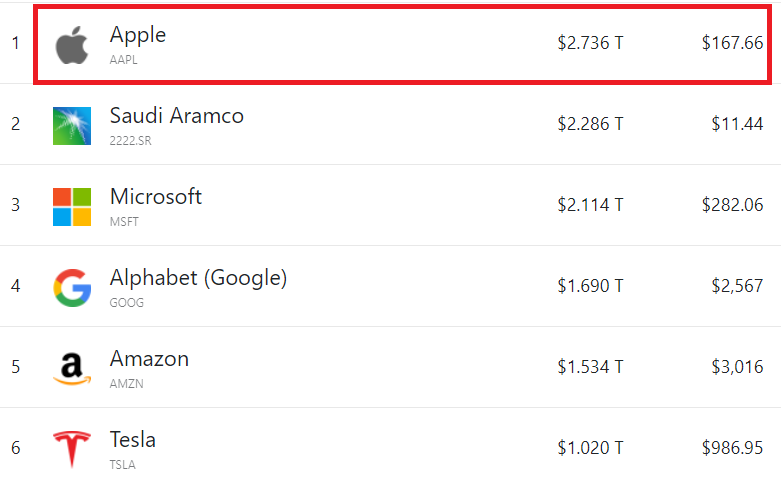Click Tesla's $986.95 share price
Screen dimensions: 781x486
point(732,447)
